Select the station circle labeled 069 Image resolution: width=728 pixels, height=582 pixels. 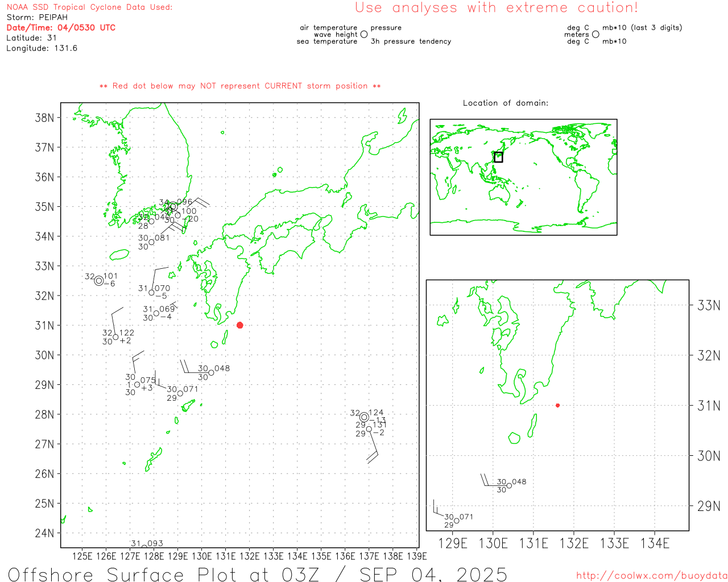156,313
